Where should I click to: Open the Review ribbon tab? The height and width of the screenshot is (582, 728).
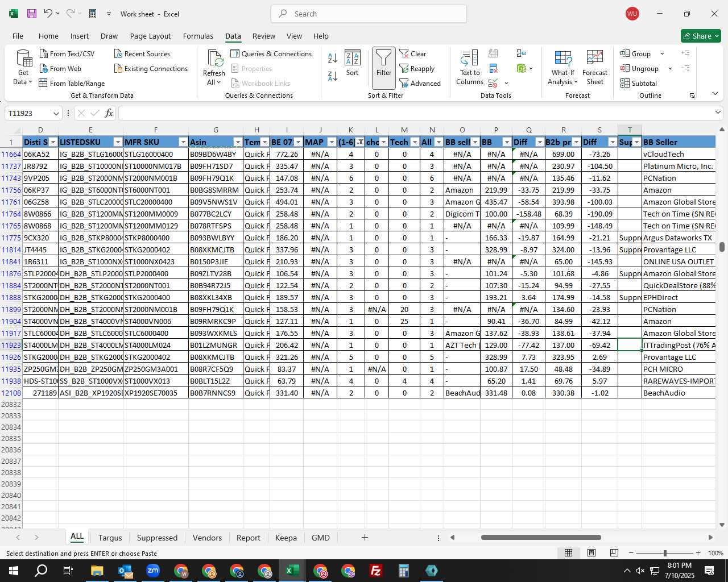pos(264,36)
